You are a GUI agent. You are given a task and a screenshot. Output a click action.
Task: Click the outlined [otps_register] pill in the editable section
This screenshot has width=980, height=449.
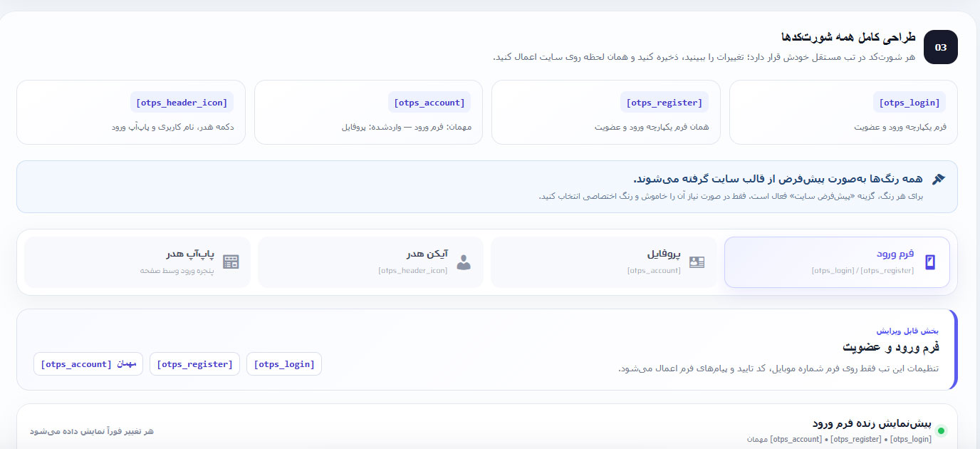point(195,364)
